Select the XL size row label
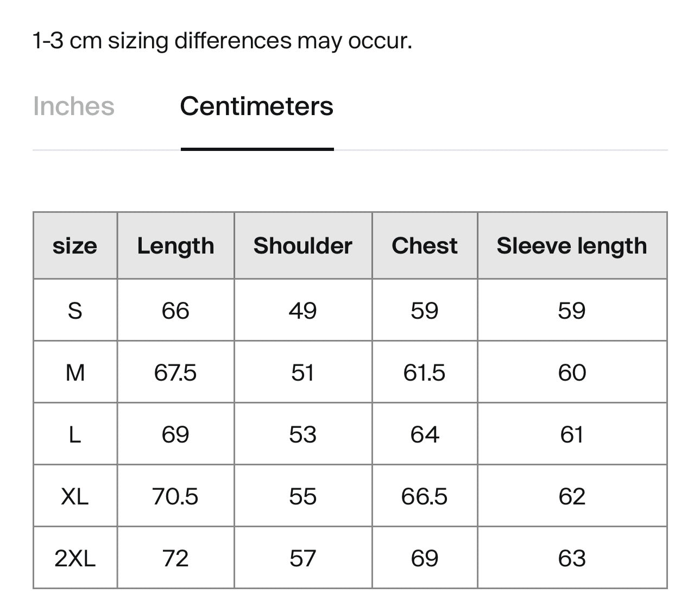Viewport: 700px width, 606px height. 75,496
